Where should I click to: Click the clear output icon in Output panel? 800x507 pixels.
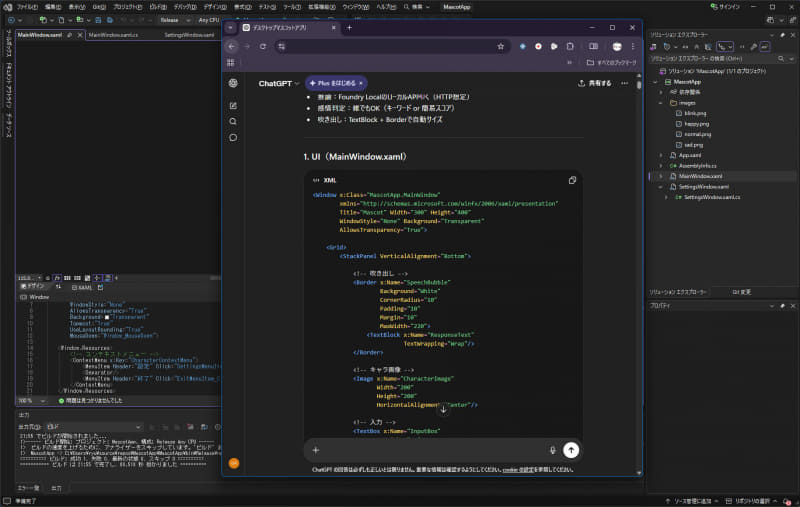coord(190,427)
